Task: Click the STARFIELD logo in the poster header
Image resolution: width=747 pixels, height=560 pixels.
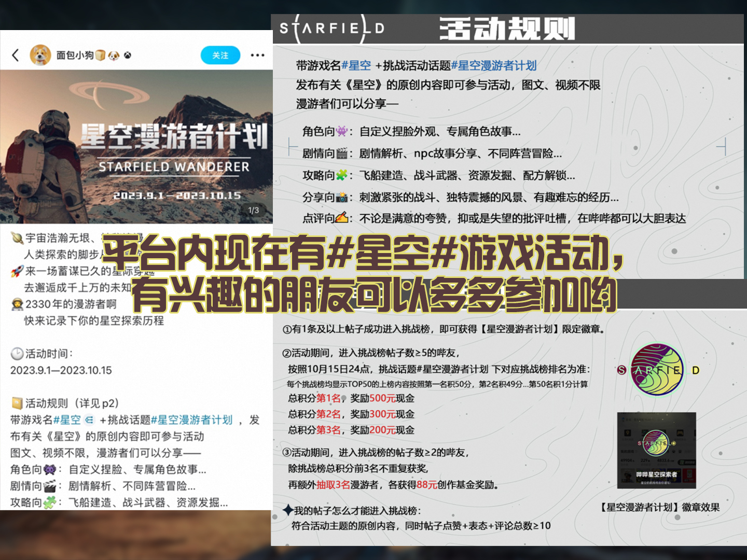Action: coord(332,28)
